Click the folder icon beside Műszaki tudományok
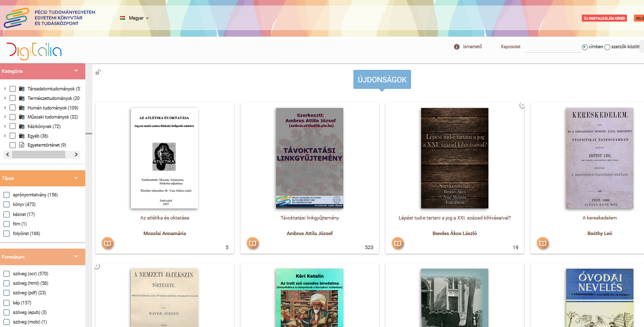The height and width of the screenshot is (327, 644). coord(22,117)
